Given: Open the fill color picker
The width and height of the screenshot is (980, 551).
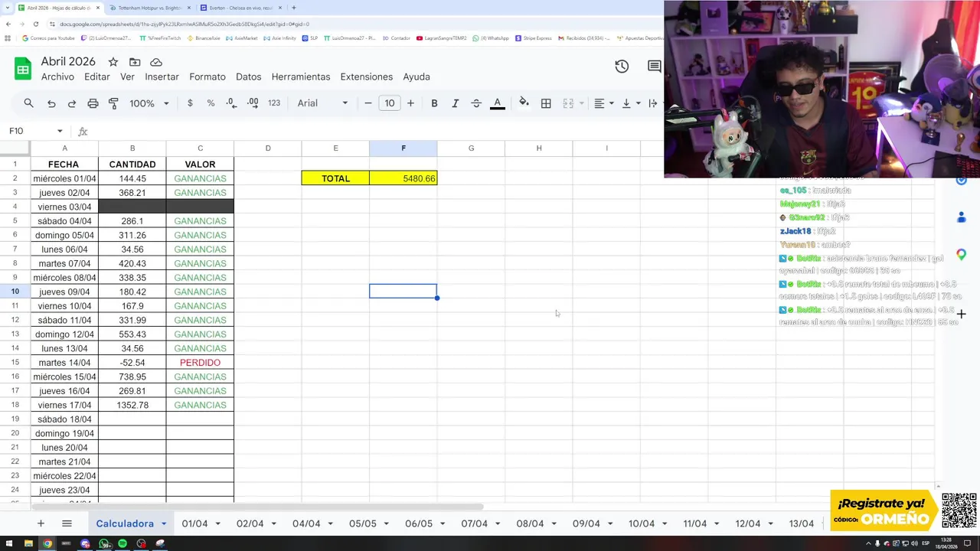Looking at the screenshot, I should coord(524,103).
